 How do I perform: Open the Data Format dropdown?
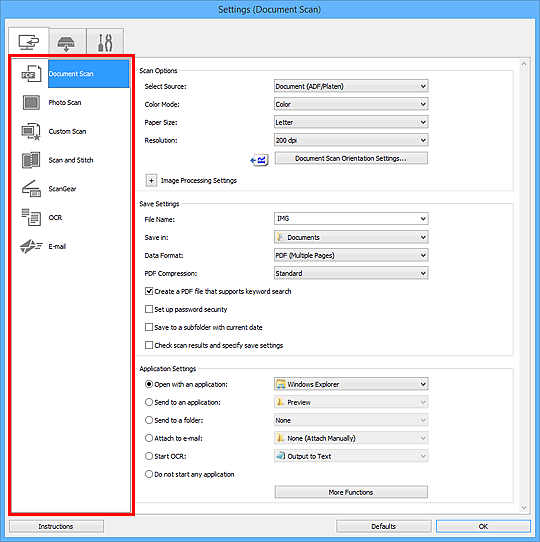pyautogui.click(x=351, y=255)
